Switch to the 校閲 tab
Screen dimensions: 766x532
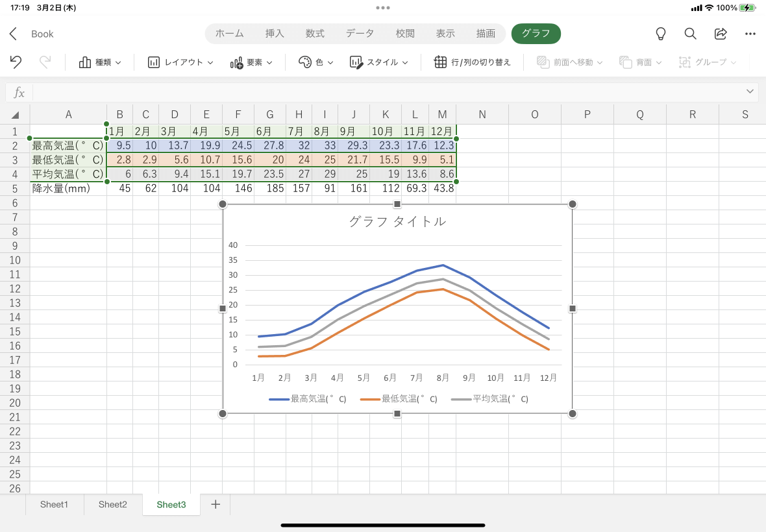pyautogui.click(x=405, y=33)
